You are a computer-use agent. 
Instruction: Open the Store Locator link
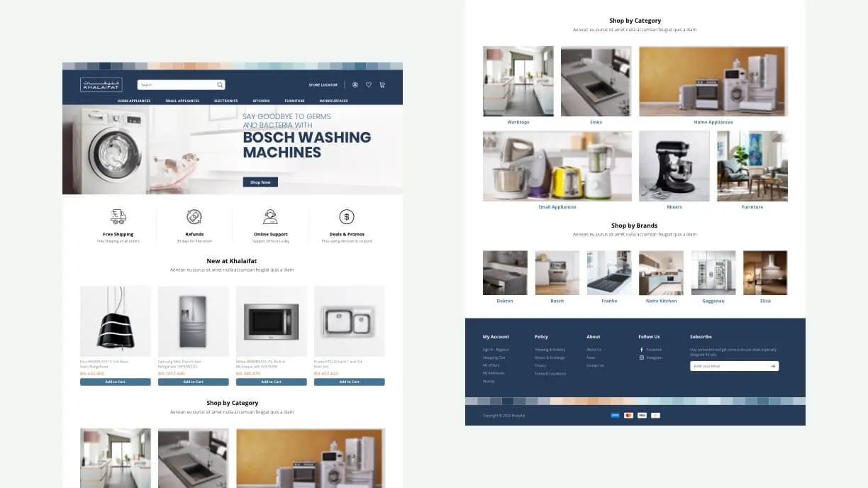pos(323,84)
